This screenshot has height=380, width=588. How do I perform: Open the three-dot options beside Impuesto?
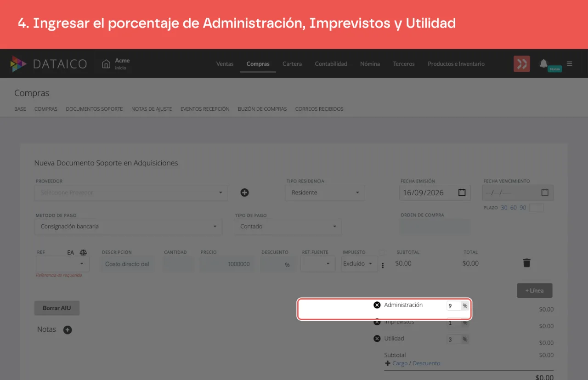pyautogui.click(x=383, y=266)
